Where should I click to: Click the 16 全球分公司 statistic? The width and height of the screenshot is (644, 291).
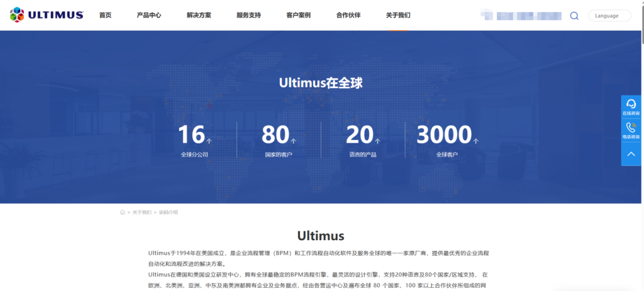[195, 140]
